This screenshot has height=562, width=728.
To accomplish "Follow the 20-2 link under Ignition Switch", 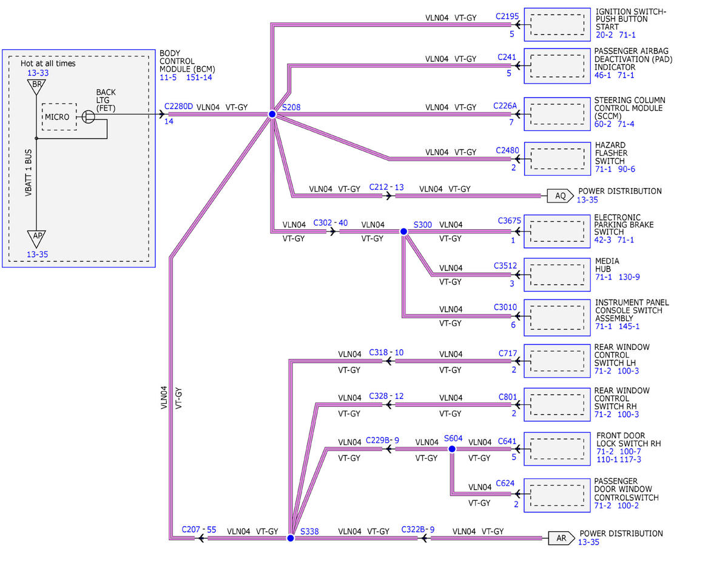I will click(x=604, y=35).
